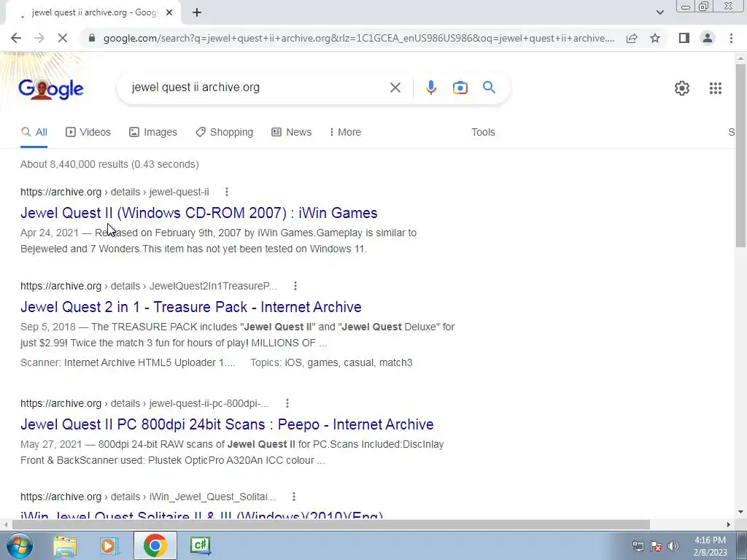Open Jewel Quest II Windows CD-ROM 2007 result
Screen dimensions: 747x560
[198, 213]
